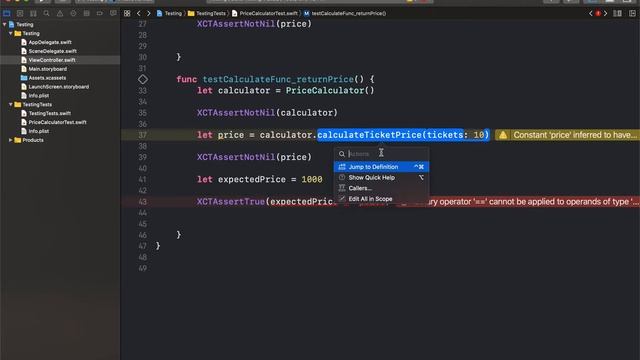Open the editor options split icon
The width and height of the screenshot is (640, 360).
[618, 13]
